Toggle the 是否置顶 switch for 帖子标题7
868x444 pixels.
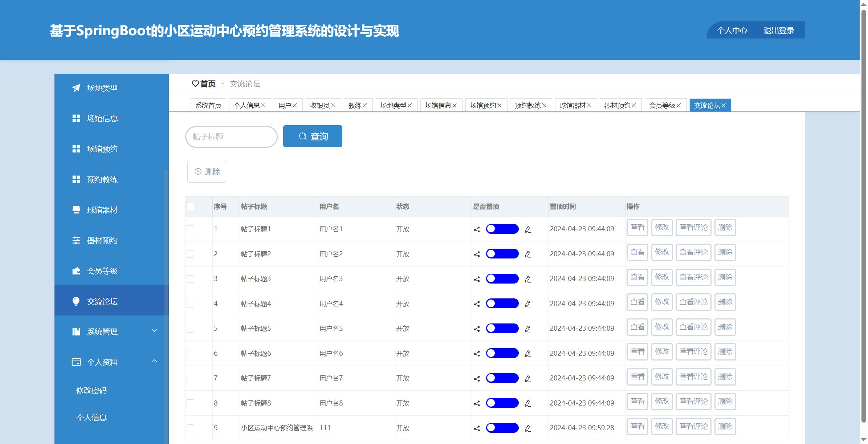point(502,378)
